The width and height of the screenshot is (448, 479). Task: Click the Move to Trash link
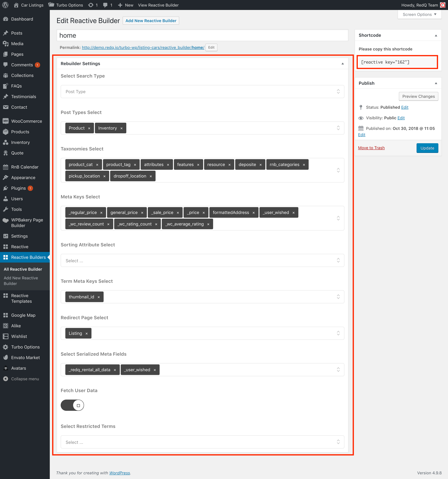(371, 148)
